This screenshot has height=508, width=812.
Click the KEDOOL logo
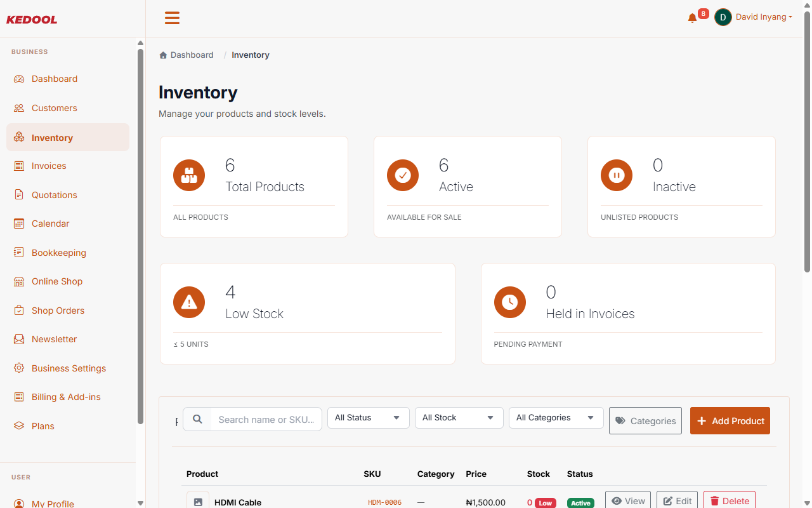(x=32, y=20)
